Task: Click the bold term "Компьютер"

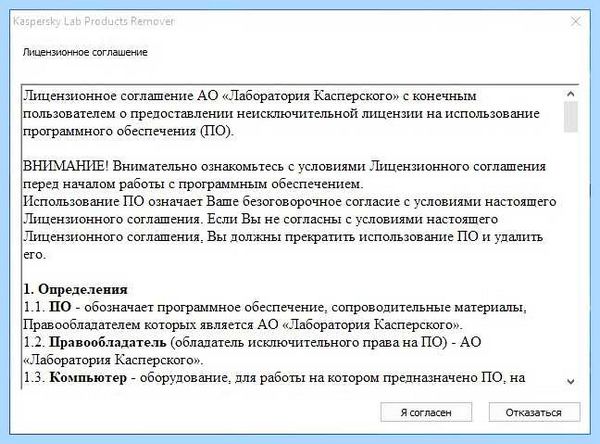Action: click(x=88, y=378)
